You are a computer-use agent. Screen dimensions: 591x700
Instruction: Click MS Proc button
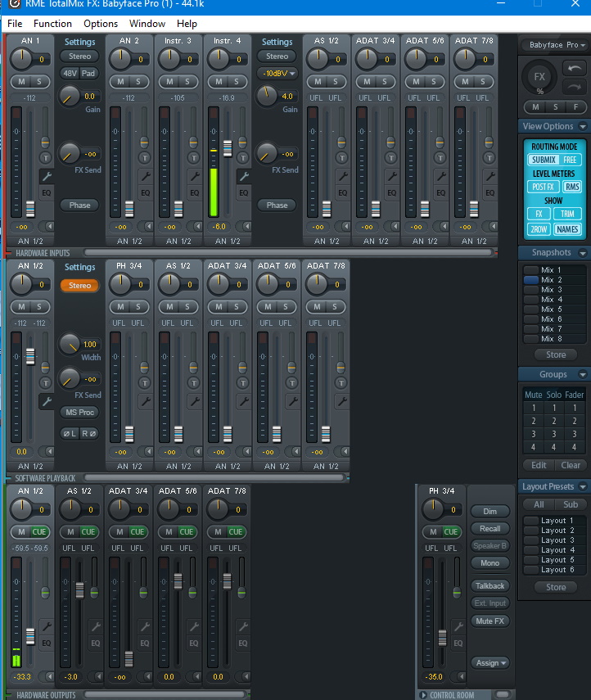[x=80, y=413]
